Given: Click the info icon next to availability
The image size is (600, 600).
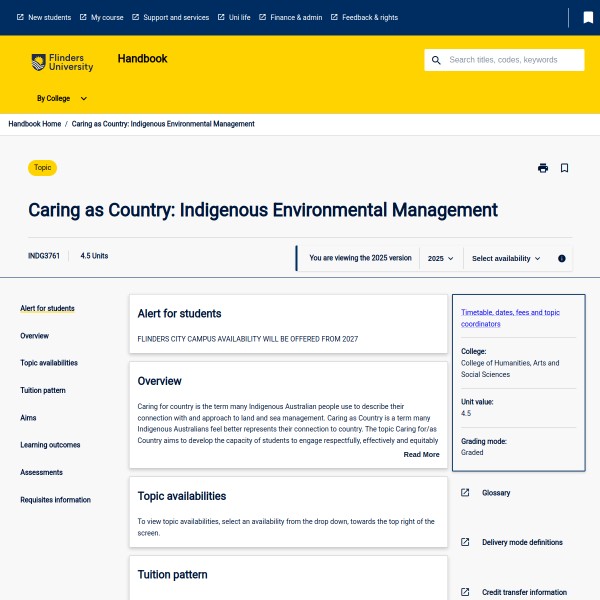Looking at the screenshot, I should point(562,258).
